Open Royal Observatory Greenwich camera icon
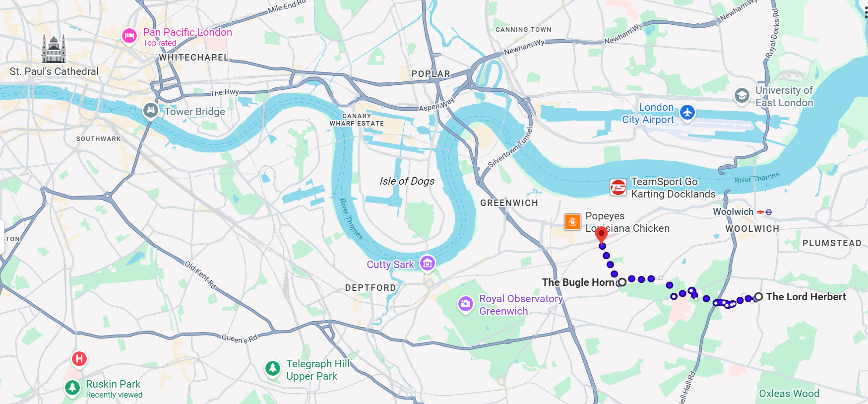The image size is (868, 404). pos(465,304)
